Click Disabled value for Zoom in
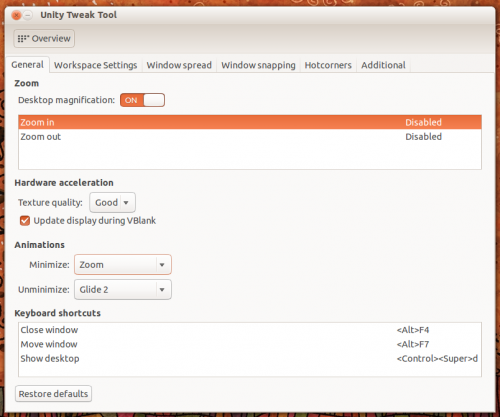This screenshot has height=417, width=500. 423,122
